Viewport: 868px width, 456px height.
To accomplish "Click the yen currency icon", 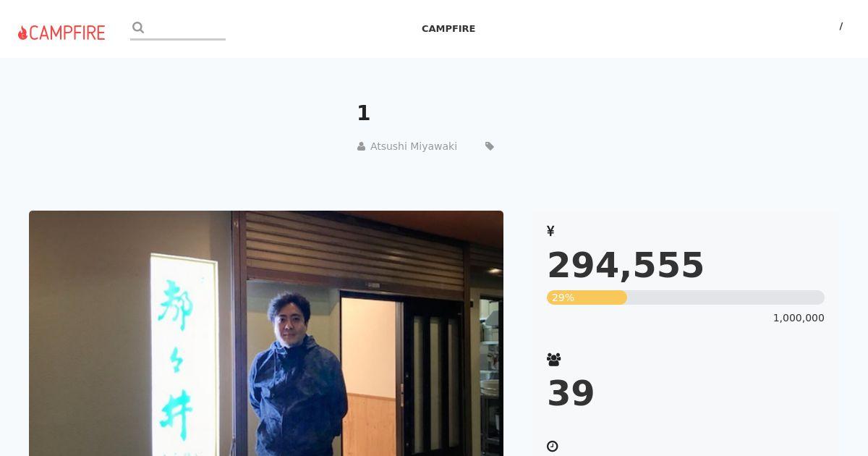I will pyautogui.click(x=550, y=231).
